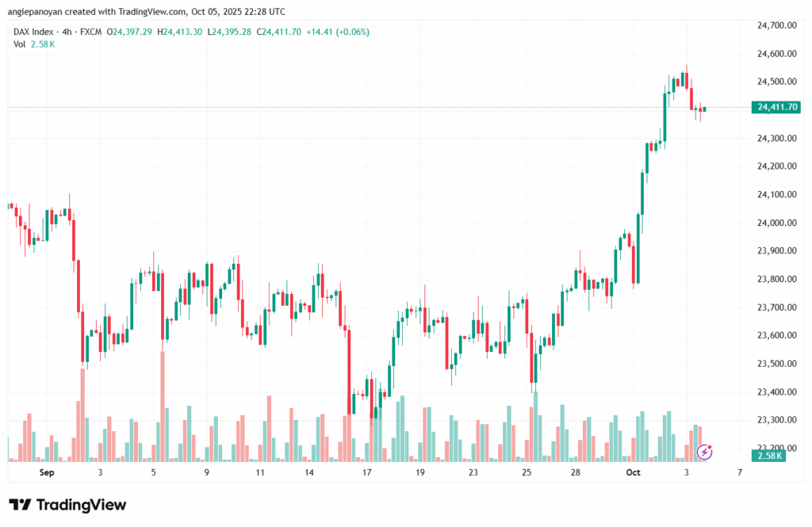
Task: Click the Sep label on the time axis
Action: click(x=47, y=472)
